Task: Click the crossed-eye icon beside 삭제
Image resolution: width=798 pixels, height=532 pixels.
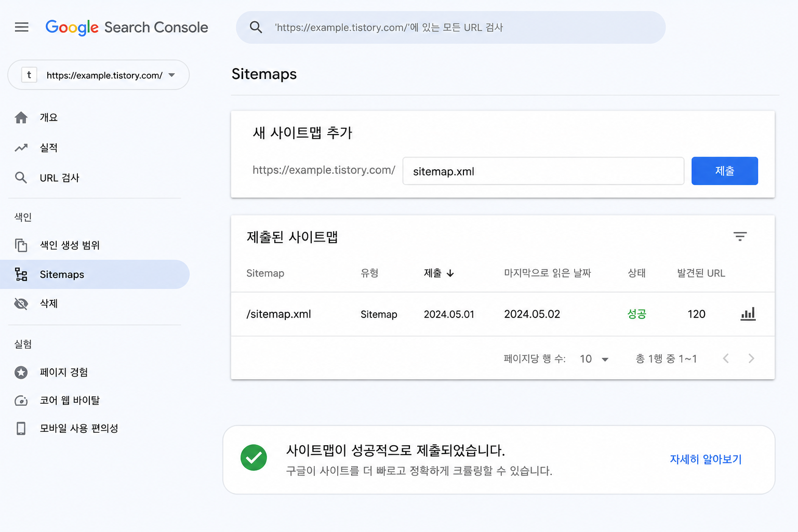Action: coord(21,303)
